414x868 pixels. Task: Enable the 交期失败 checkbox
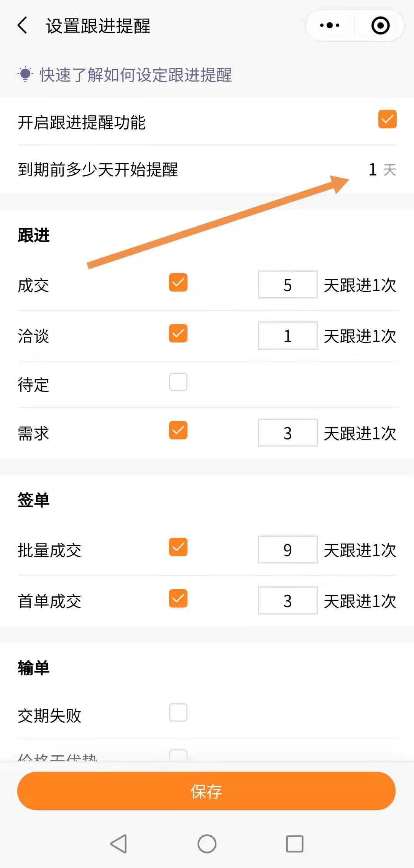point(178,712)
